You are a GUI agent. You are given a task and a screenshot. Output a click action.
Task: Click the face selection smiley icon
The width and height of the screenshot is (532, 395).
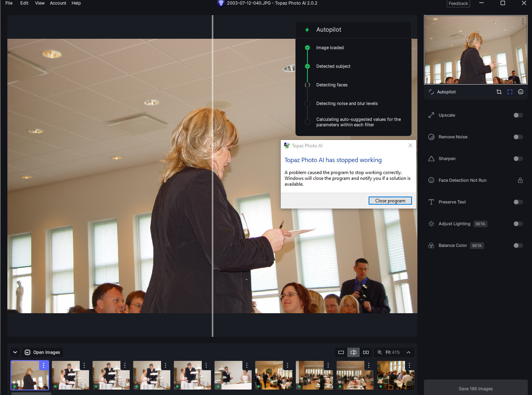[521, 92]
